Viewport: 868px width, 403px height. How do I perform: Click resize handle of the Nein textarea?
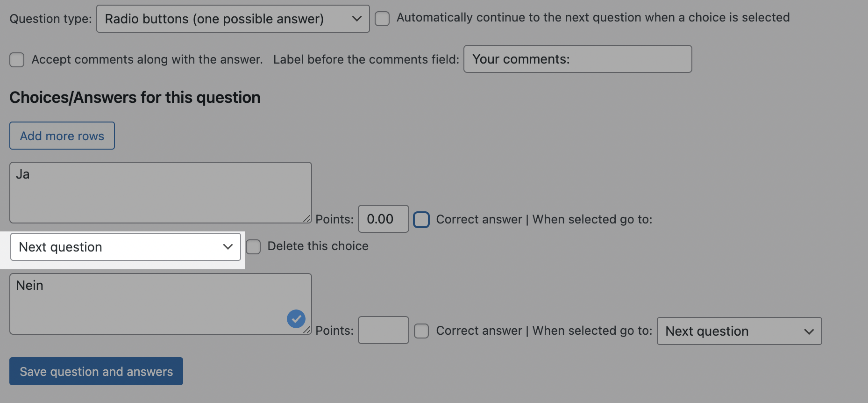point(307,330)
